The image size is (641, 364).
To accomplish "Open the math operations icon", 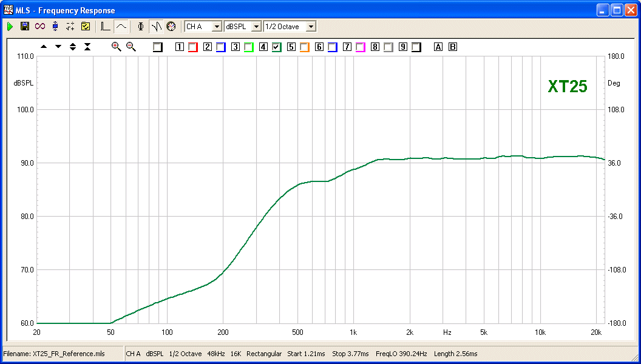I will pyautogui.click(x=70, y=27).
